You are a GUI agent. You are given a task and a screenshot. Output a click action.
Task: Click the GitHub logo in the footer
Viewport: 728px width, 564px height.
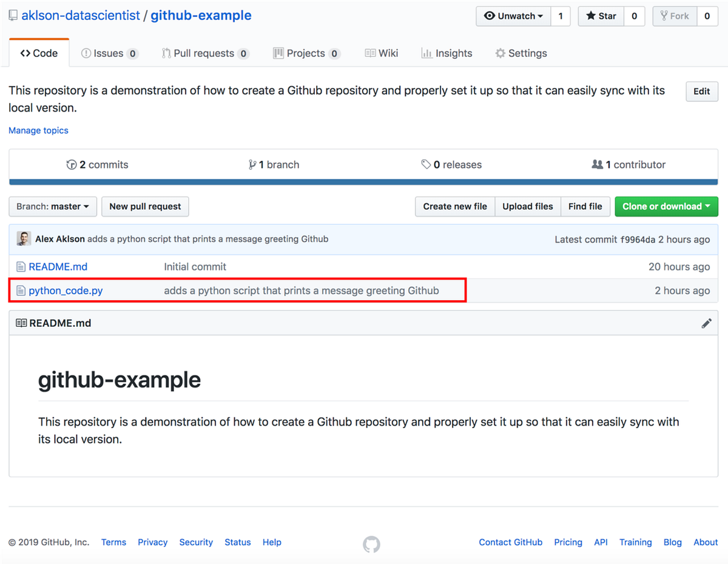371,544
